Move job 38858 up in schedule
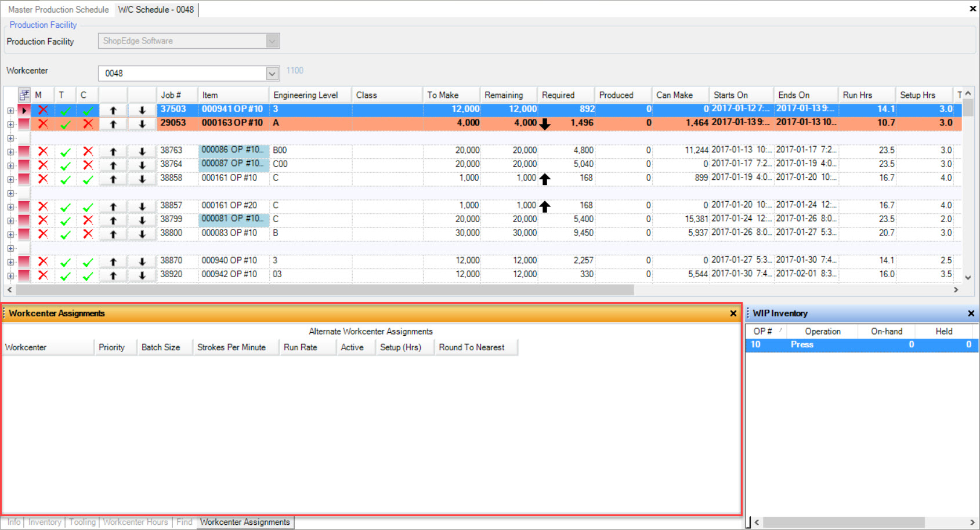The image size is (980, 530). (x=113, y=179)
